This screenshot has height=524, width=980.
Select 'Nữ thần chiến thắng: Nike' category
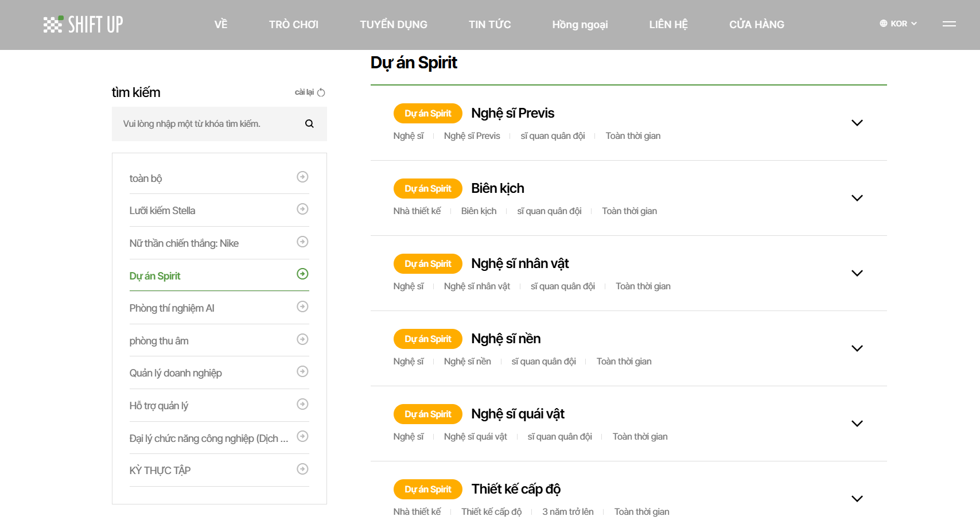pyautogui.click(x=184, y=243)
